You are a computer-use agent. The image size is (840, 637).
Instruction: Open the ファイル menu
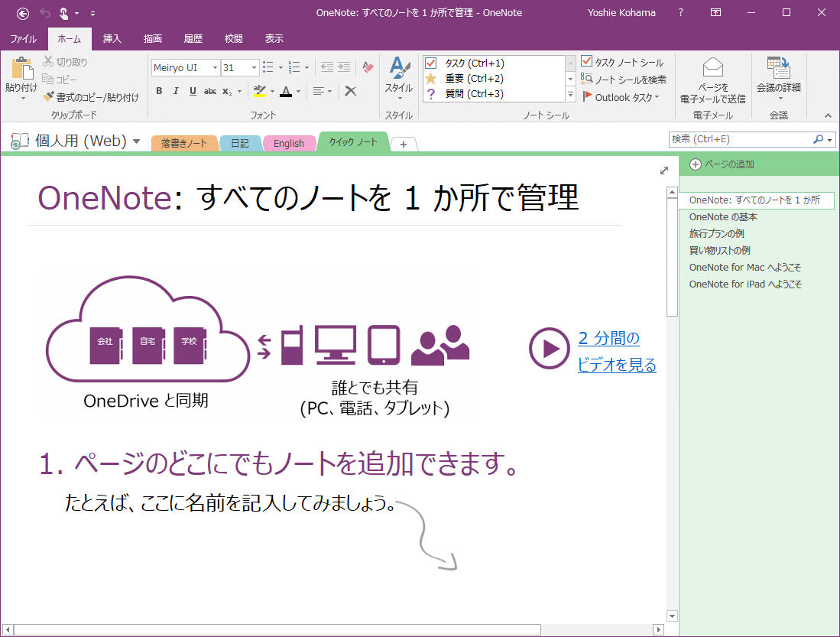(23, 38)
